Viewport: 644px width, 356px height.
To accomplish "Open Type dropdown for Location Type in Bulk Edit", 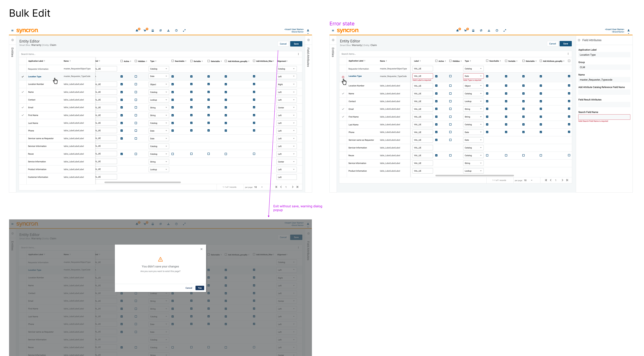I will click(x=159, y=76).
